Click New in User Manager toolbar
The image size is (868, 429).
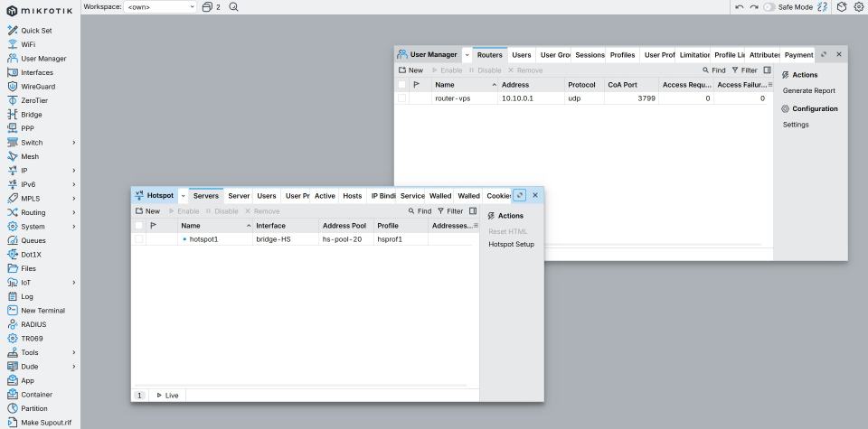410,70
